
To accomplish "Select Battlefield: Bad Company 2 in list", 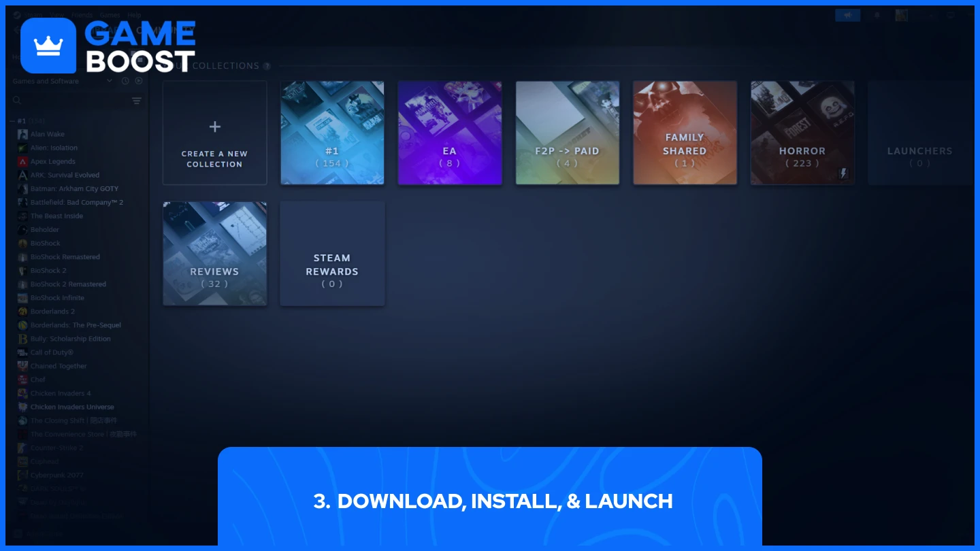I will [x=77, y=202].
